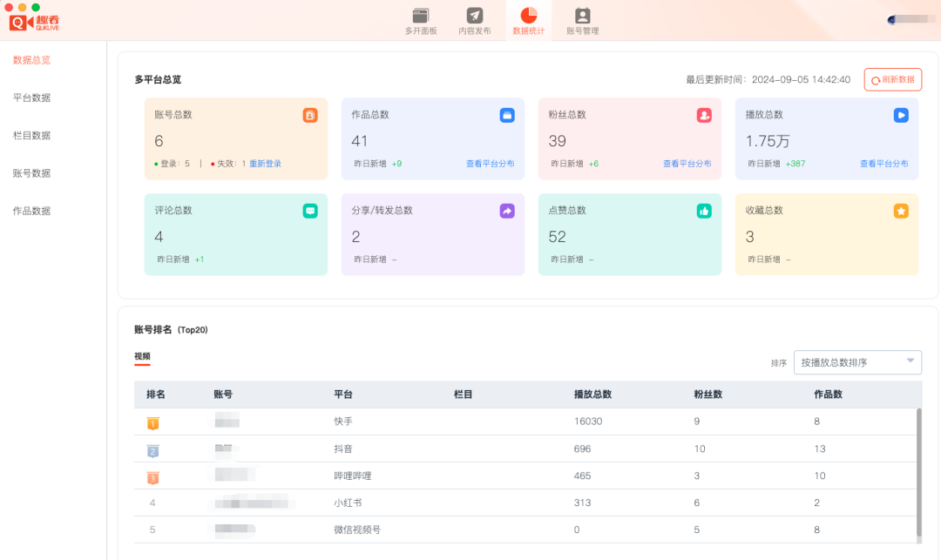Click the 账号总数 orange card icon

(x=310, y=115)
